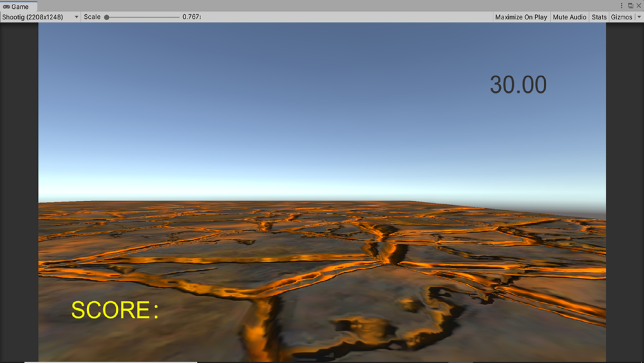
Task: Click the 0.767 scale value
Action: click(x=191, y=17)
